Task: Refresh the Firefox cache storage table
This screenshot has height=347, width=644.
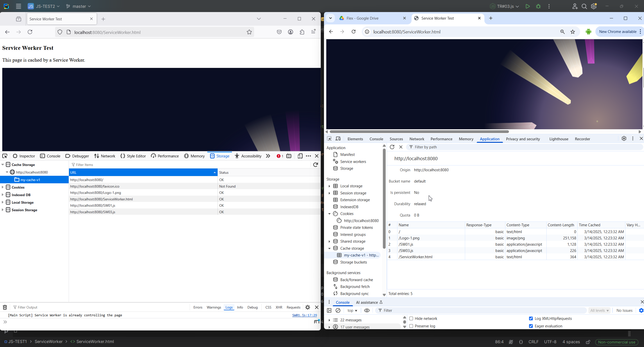Action: 315,164
